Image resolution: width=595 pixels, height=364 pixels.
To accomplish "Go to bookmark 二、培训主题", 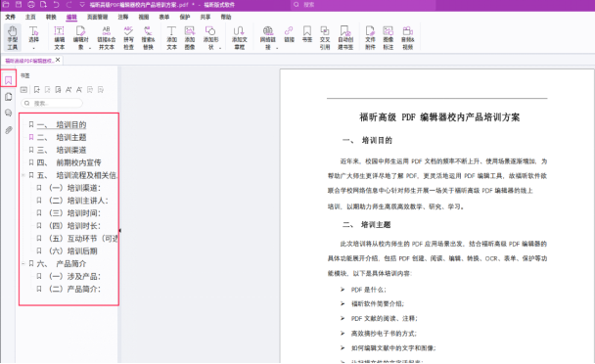I will 62,137.
